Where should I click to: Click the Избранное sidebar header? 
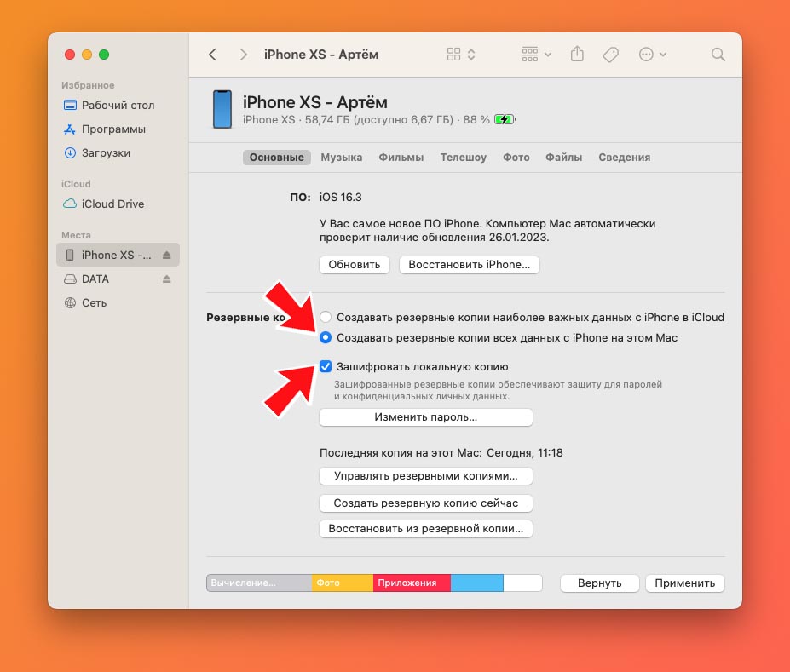pyautogui.click(x=88, y=85)
